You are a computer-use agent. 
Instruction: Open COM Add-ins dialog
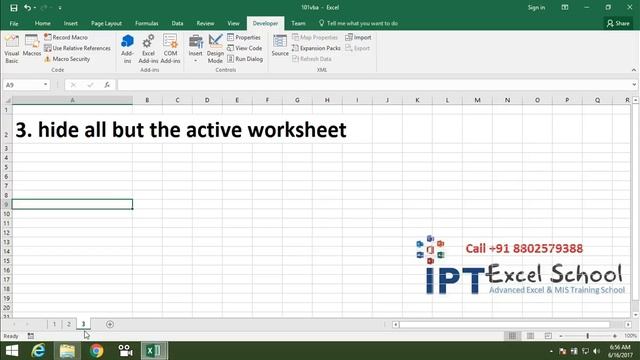click(x=170, y=49)
